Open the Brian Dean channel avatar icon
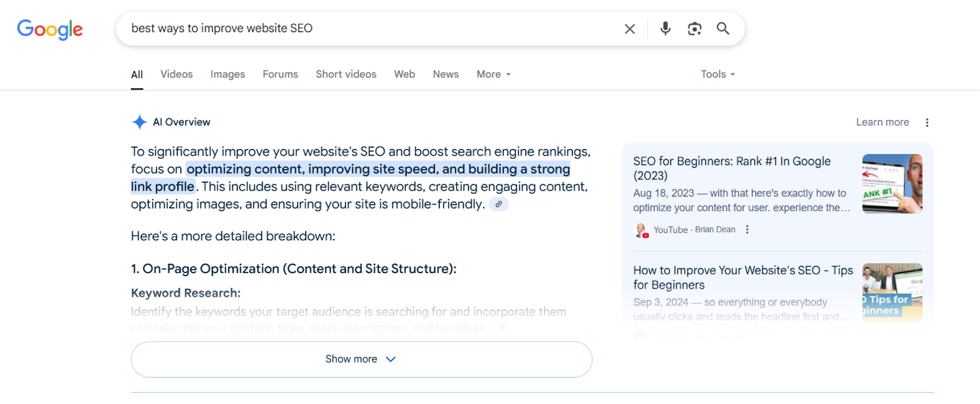 tap(641, 230)
